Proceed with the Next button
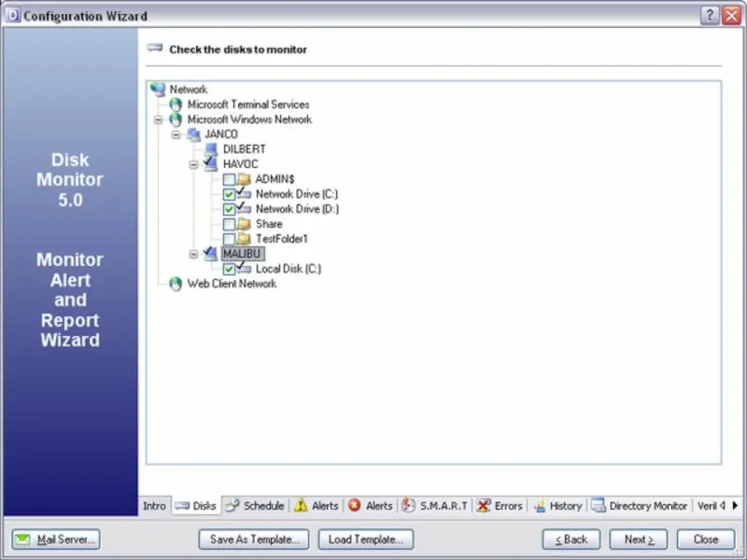Viewport: 747px width, 560px height. point(639,539)
